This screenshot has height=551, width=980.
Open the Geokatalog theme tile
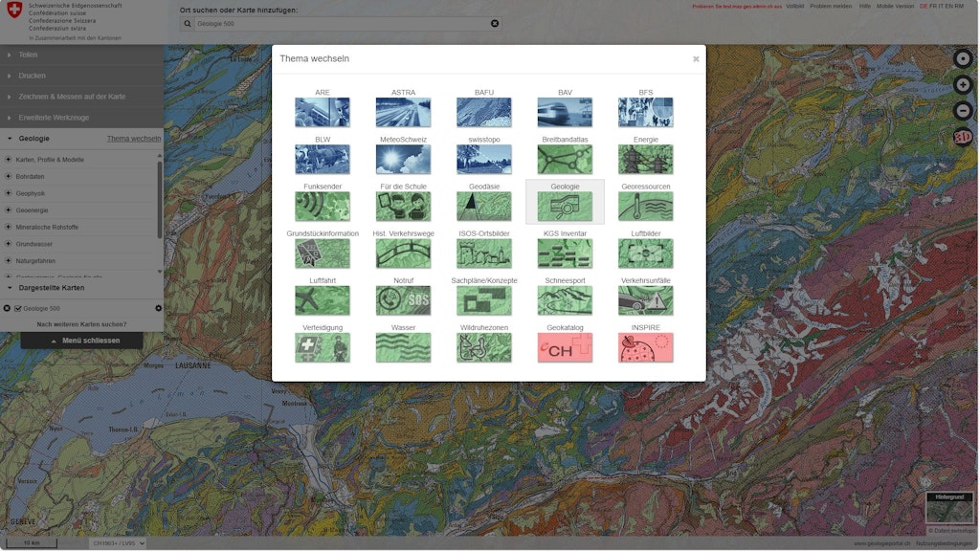pos(565,347)
